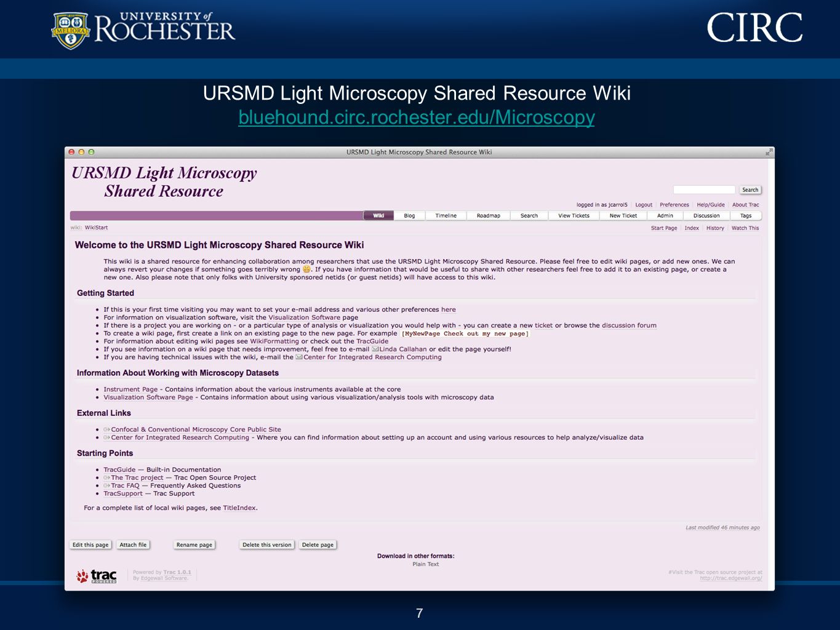Open the Search tab in navigation bar
The height and width of the screenshot is (630, 840).
tap(529, 215)
